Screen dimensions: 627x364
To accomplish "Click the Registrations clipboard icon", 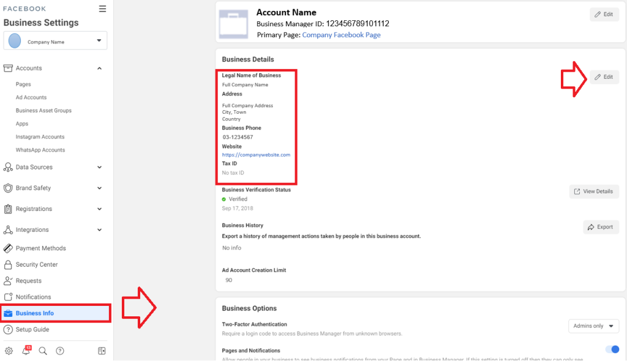I will pos(8,209).
